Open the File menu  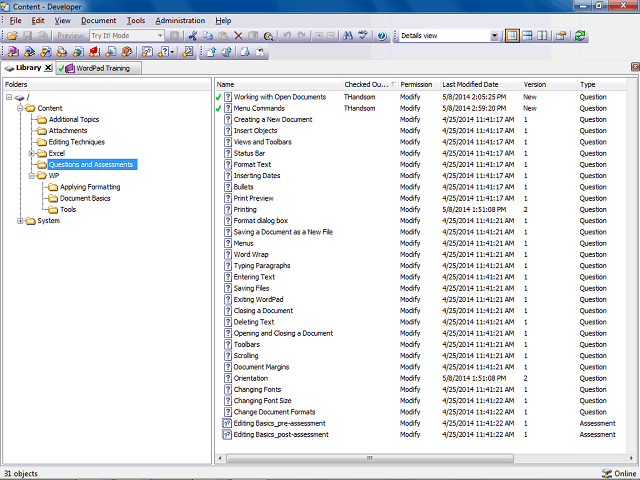click(x=16, y=20)
